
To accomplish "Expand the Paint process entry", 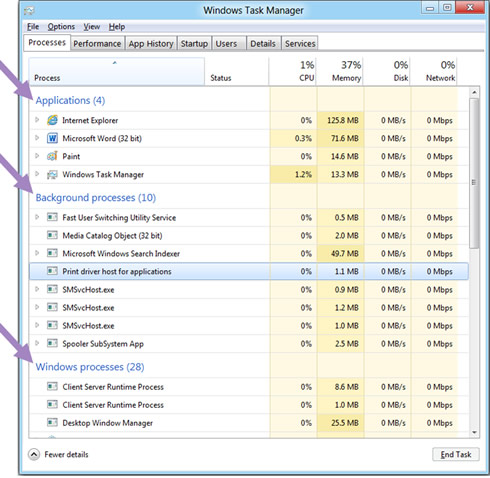I will coord(37,156).
